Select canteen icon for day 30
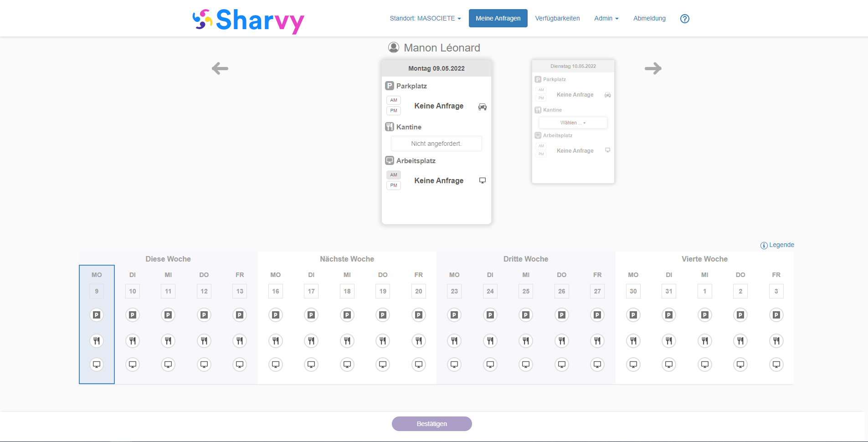The height and width of the screenshot is (442, 868). 633,340
